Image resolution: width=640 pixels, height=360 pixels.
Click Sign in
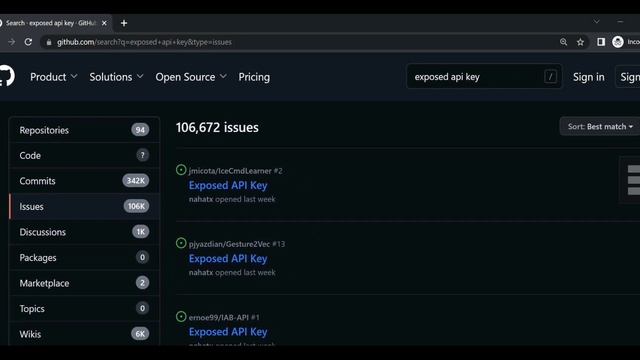point(589,77)
